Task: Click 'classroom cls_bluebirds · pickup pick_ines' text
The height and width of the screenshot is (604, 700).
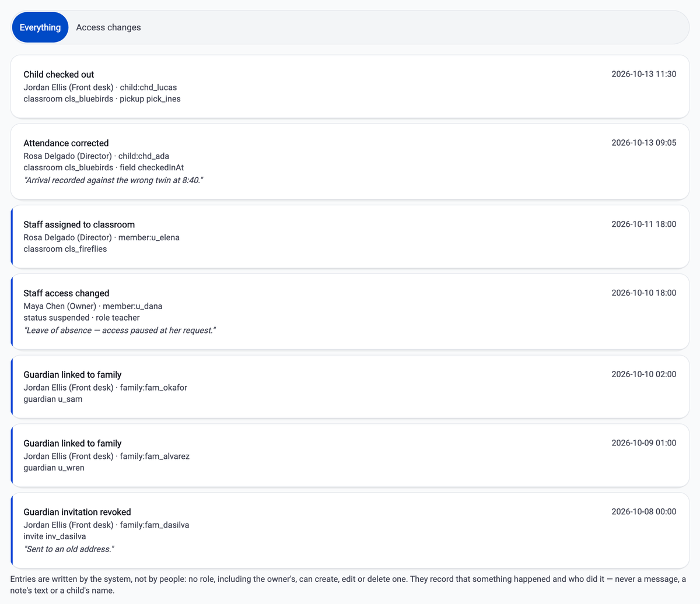Action: click(x=102, y=99)
